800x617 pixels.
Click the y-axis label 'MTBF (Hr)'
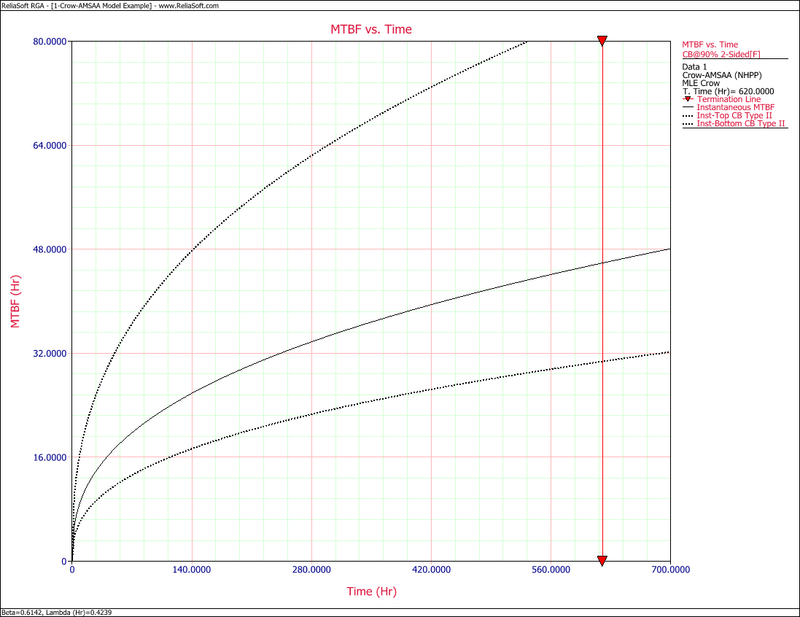[x=15, y=301]
